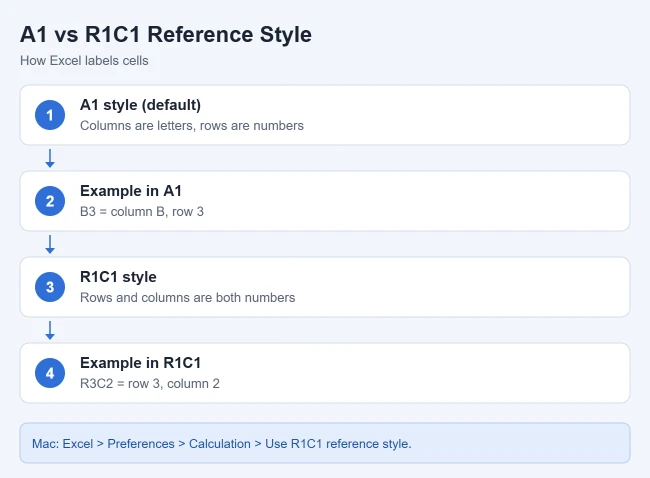This screenshot has height=478, width=650.
Task: Select the "B3 = column B, row 3" line
Action: click(142, 211)
